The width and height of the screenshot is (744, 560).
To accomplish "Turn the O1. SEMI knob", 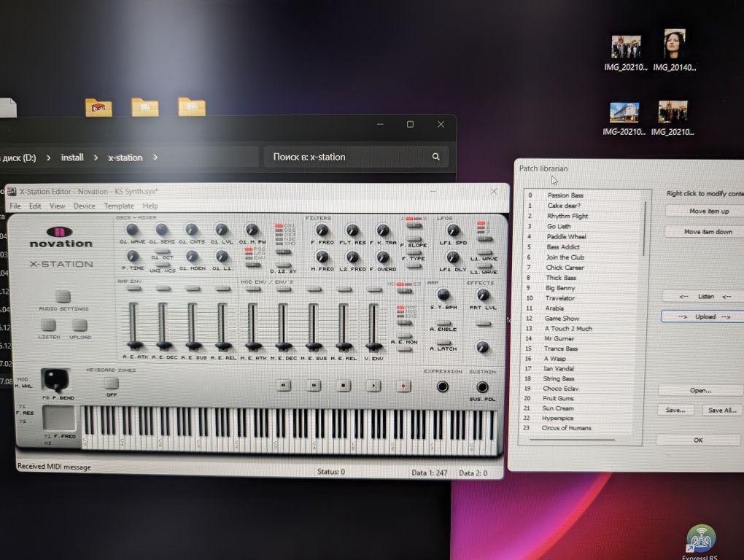I will [x=162, y=230].
